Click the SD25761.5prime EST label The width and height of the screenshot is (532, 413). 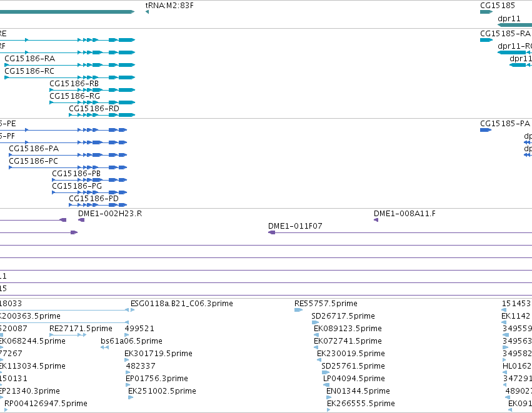click(x=353, y=366)
